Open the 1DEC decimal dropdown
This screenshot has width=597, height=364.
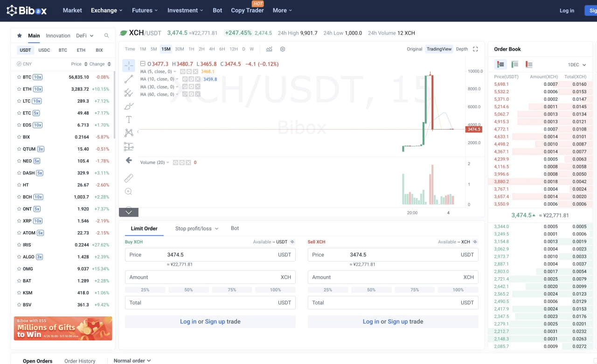[577, 65]
